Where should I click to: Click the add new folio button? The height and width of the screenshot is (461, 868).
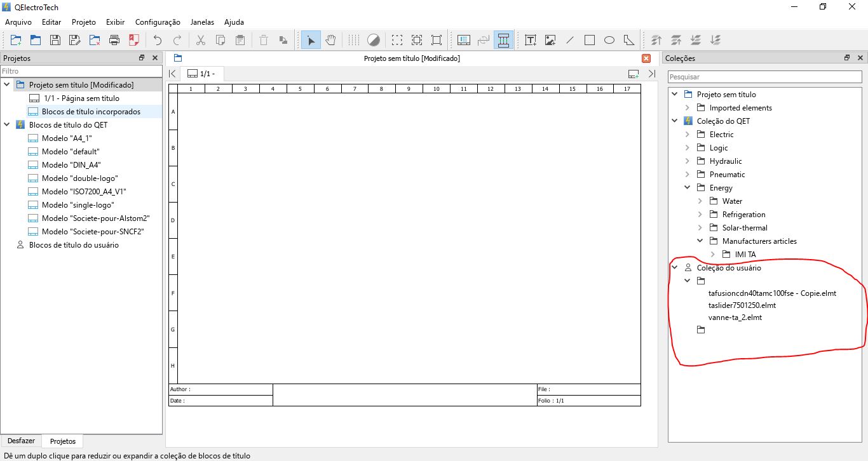pyautogui.click(x=633, y=74)
